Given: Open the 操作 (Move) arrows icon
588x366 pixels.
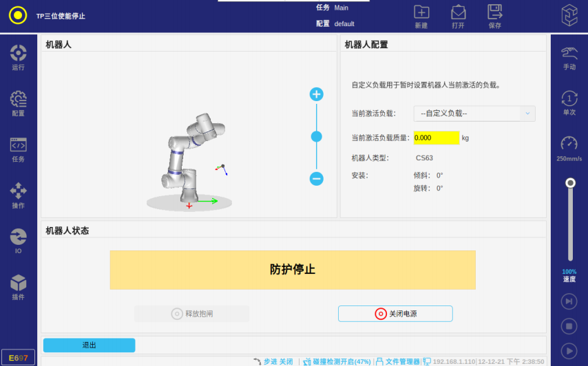Looking at the screenshot, I should (x=19, y=195).
